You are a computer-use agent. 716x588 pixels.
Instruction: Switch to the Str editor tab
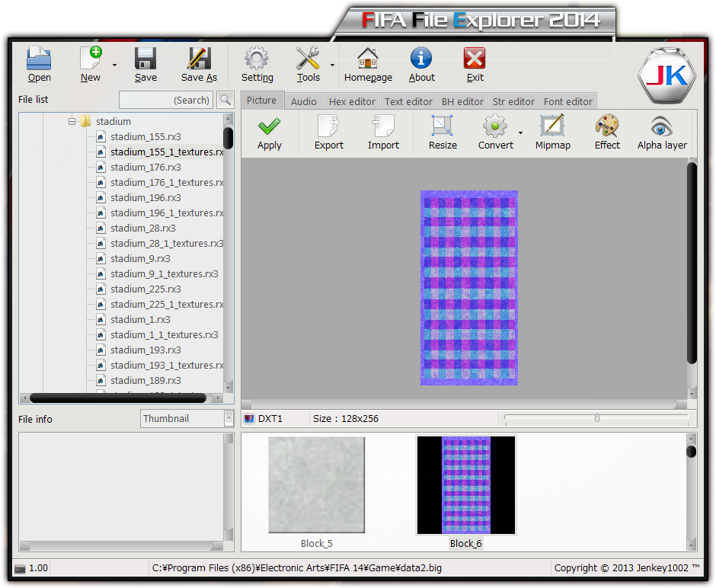pos(513,101)
